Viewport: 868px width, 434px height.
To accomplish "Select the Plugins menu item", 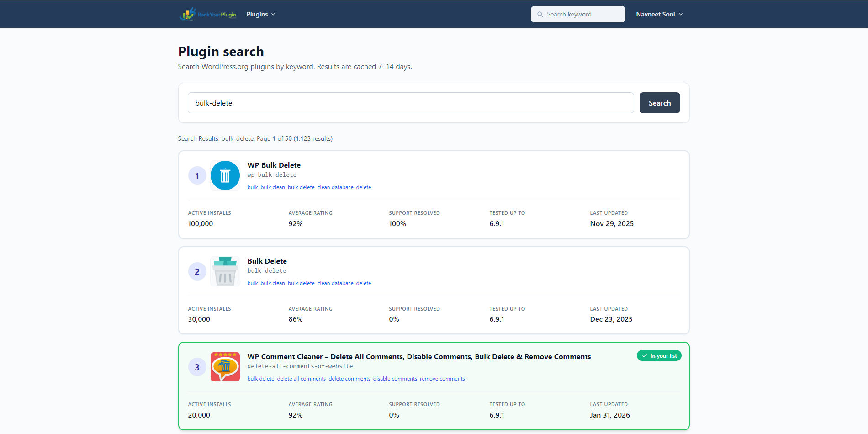I will pyautogui.click(x=257, y=14).
